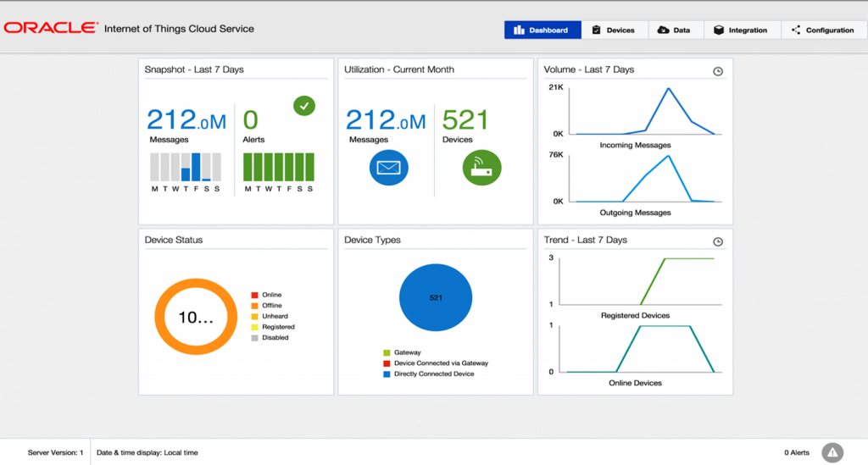The width and height of the screenshot is (868, 465).
Task: Click the alert warning triangle icon
Action: tap(832, 452)
